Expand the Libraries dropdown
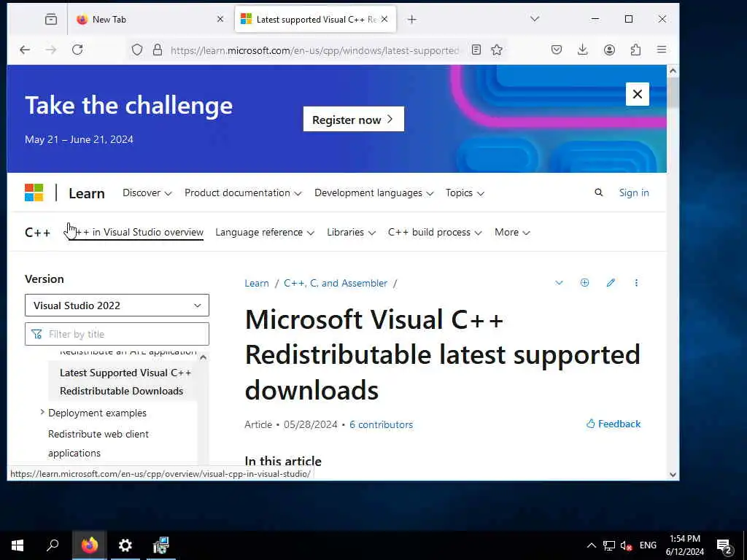This screenshot has width=747, height=560. pos(351,233)
